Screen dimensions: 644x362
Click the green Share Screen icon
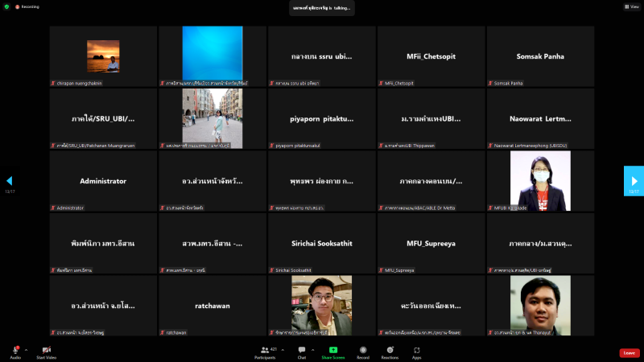point(332,351)
